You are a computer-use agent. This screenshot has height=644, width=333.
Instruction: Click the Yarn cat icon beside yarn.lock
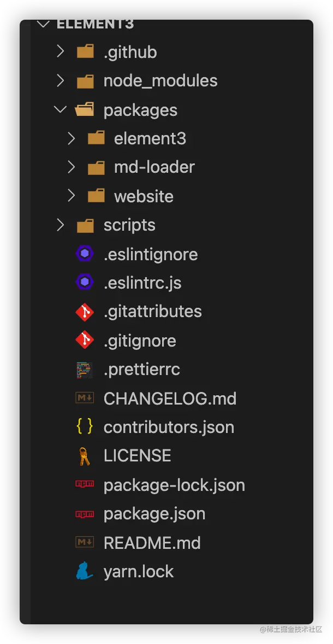[85, 571]
